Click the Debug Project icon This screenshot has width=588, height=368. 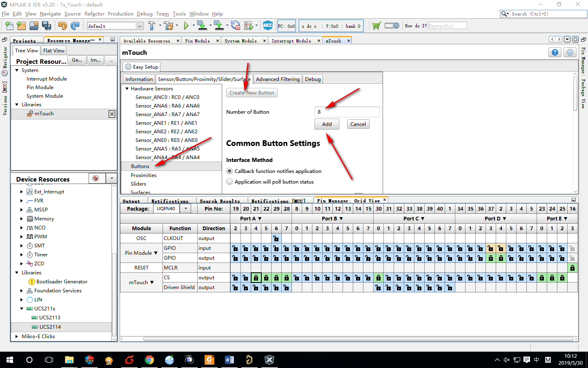(248, 26)
